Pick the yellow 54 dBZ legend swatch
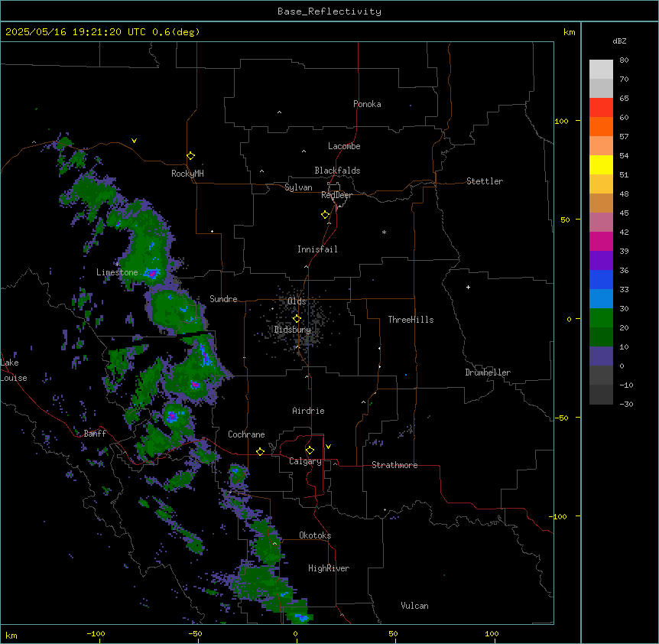 [601, 164]
